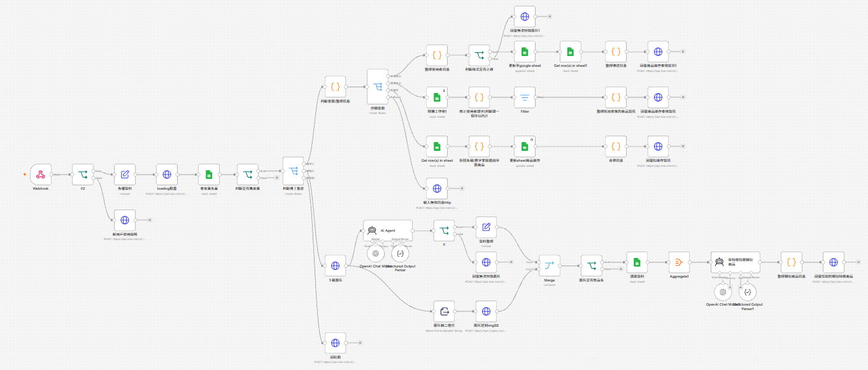This screenshot has height=370, width=868.
Task: Select the code node after Get row(s) in sheet1
Action: (616, 52)
